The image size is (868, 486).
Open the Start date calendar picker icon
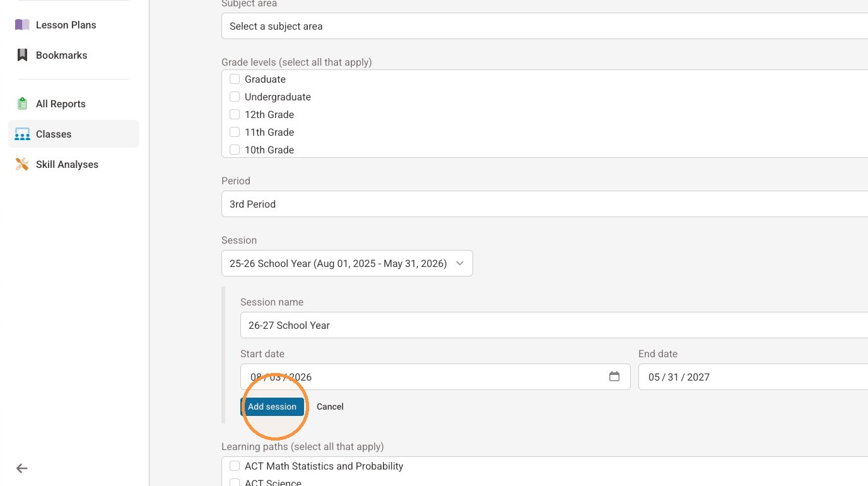[x=614, y=376]
